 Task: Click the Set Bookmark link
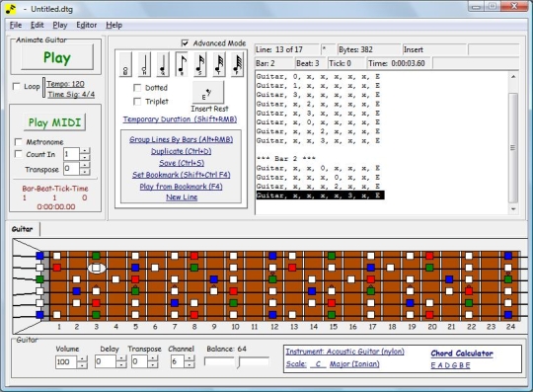click(x=182, y=175)
